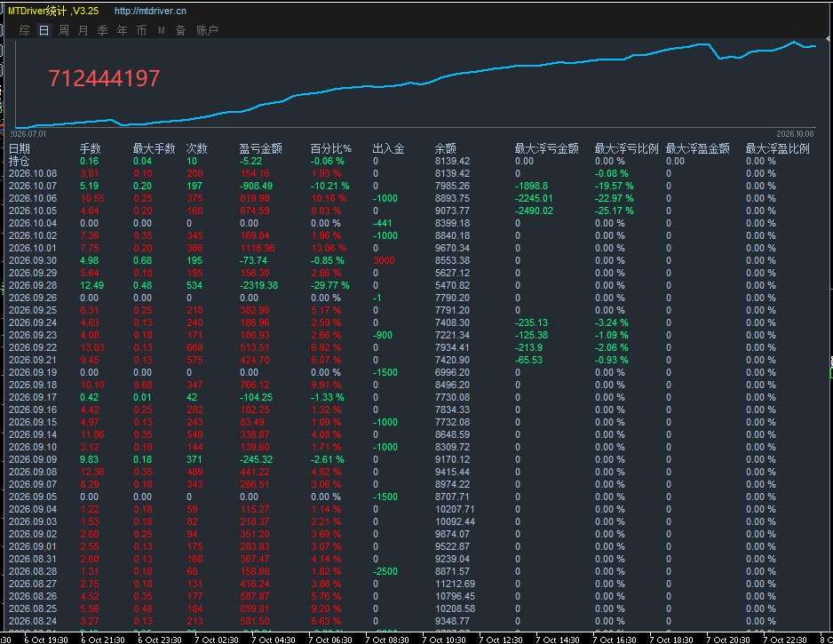Click the 手数 column header
Image resolution: width=833 pixels, height=644 pixels.
[x=91, y=148]
